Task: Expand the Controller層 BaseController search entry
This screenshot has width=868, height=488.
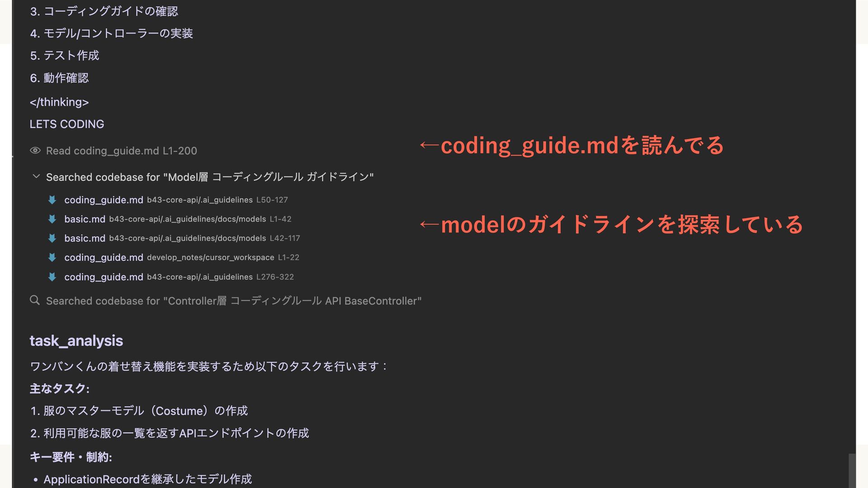Action: (233, 301)
